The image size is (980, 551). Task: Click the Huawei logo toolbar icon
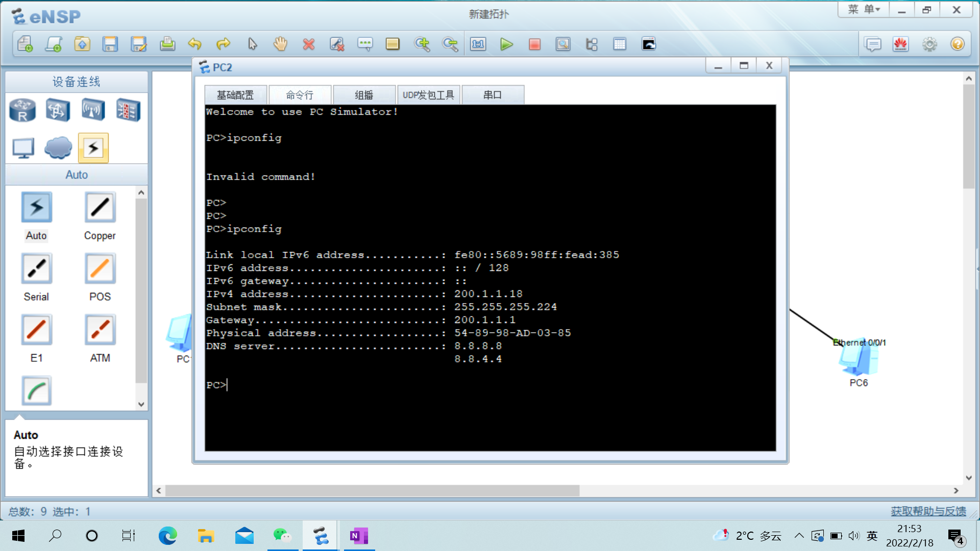tap(901, 44)
